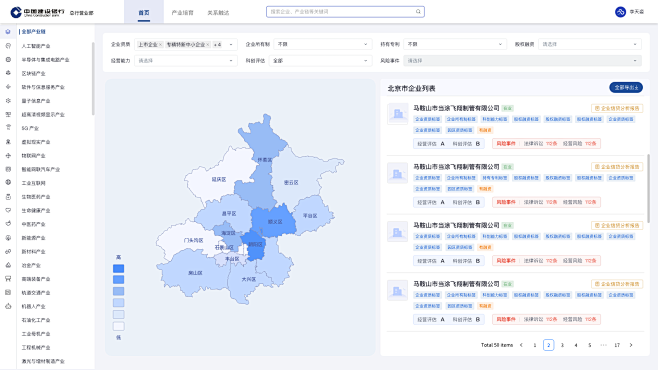The width and height of the screenshot is (658, 370).
Task: Select 工业母机产业 in the sidebar
Action: tap(36, 334)
